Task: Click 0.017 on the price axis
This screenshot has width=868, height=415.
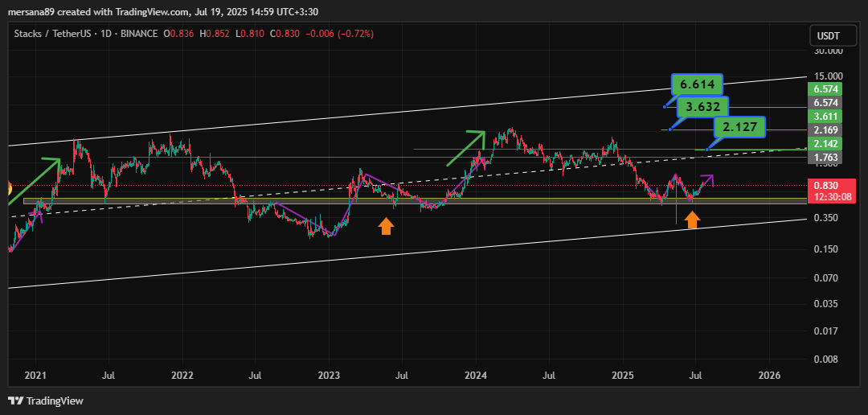Action: pos(825,331)
